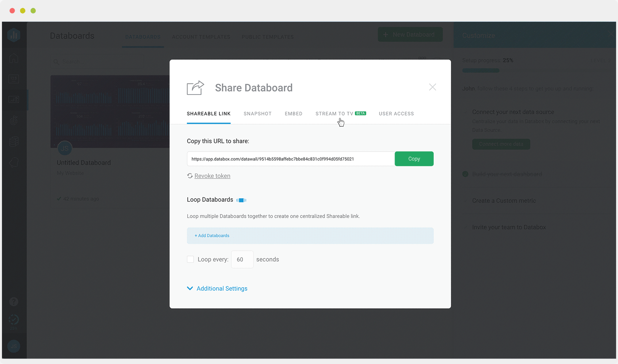Click Connect your next data source step
This screenshot has height=364, width=618.
(513, 112)
